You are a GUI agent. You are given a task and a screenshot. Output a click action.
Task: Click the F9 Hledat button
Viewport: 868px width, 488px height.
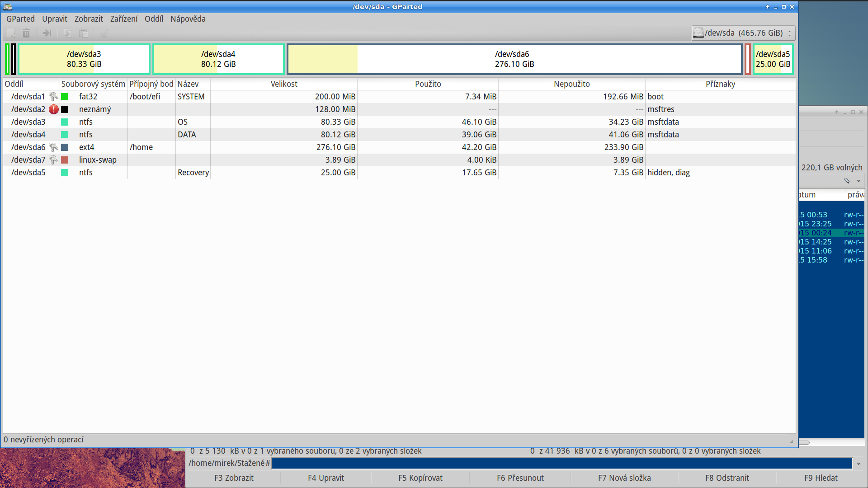[821, 478]
